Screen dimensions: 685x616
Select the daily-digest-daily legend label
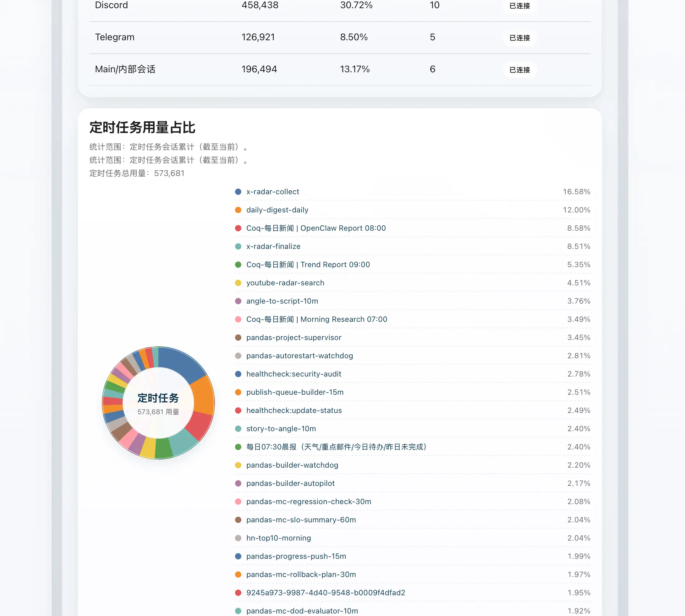point(277,210)
